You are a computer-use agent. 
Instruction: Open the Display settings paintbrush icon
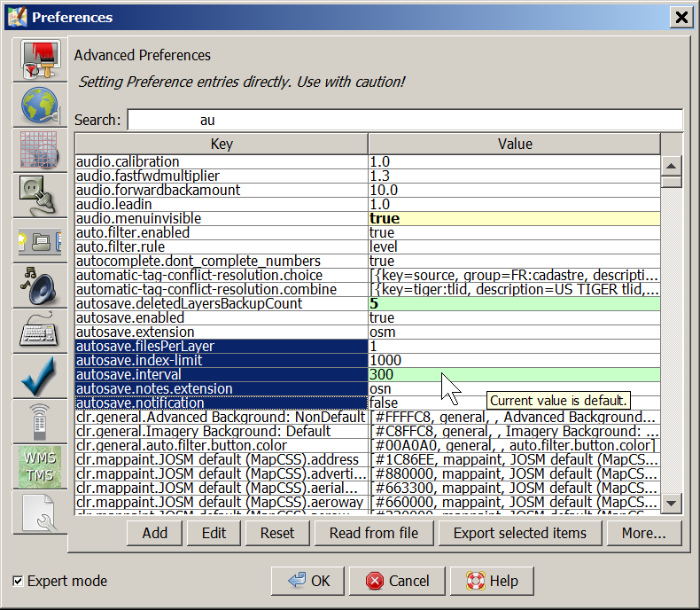39,60
